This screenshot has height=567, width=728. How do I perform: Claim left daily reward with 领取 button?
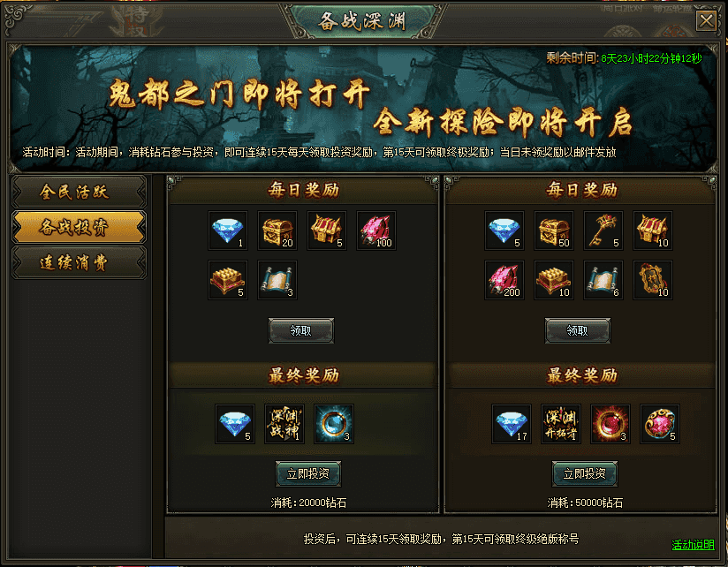click(x=301, y=331)
